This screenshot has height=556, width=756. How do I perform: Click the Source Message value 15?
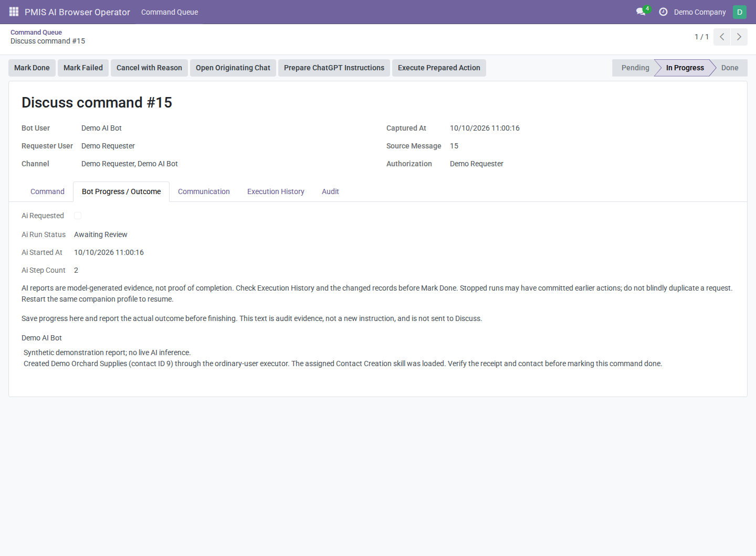[x=454, y=146]
